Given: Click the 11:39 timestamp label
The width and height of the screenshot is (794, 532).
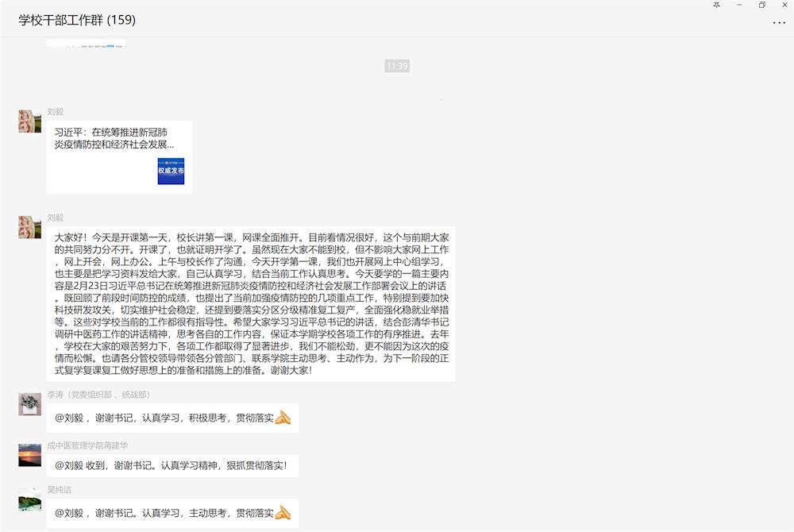Looking at the screenshot, I should point(397,66).
